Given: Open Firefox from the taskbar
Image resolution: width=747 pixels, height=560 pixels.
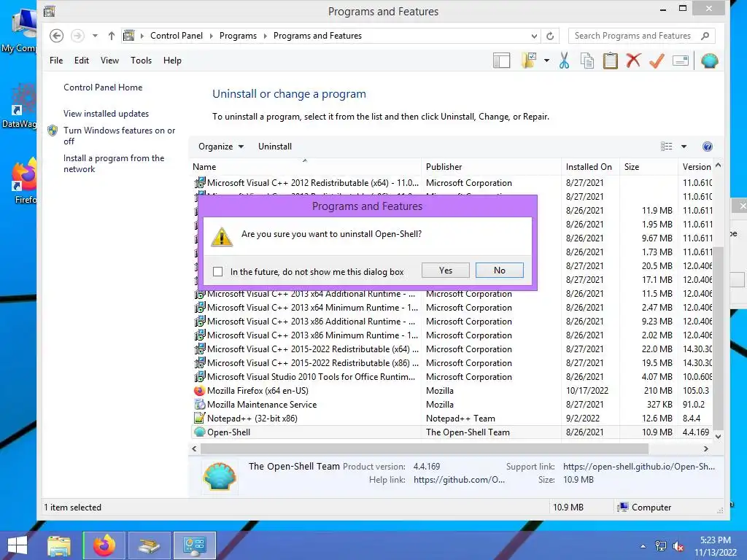Looking at the screenshot, I should (104, 545).
